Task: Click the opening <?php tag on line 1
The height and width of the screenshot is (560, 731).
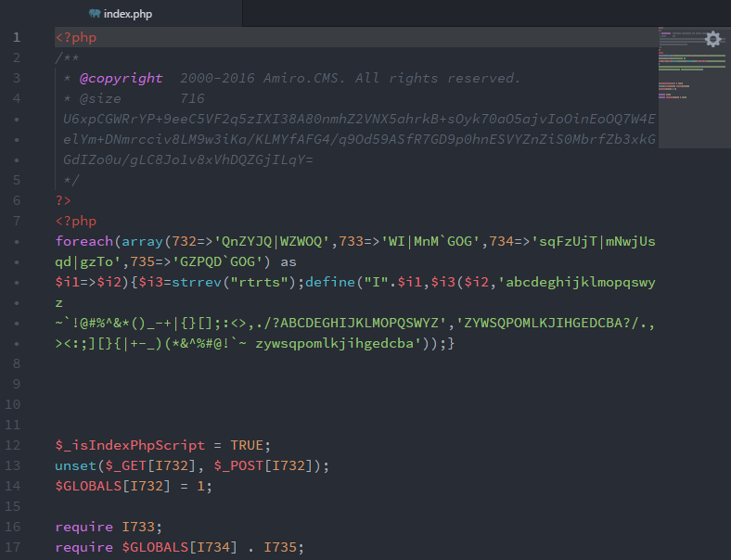Action: (76, 38)
